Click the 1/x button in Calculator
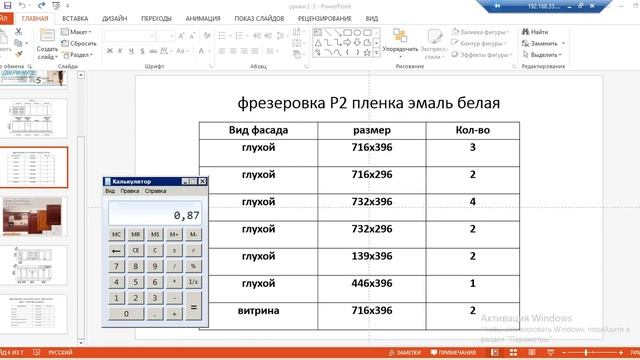Image resolution: width=640 pixels, height=360 pixels. tap(193, 282)
